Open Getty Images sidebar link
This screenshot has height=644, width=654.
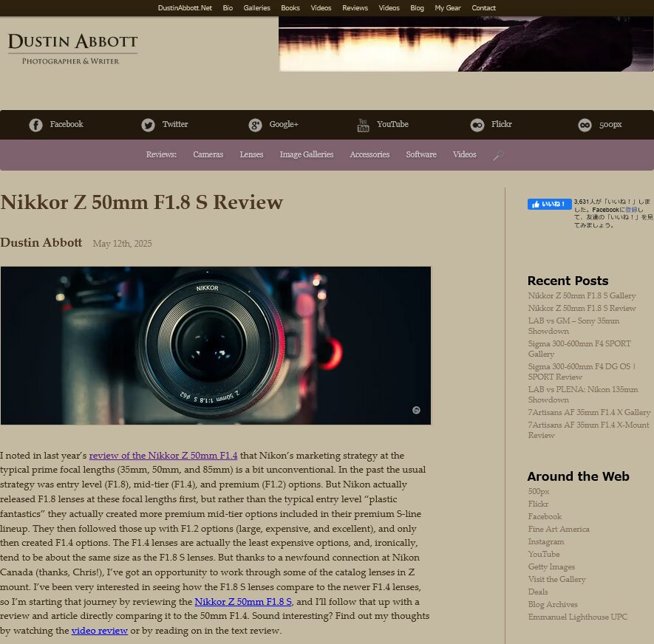[x=551, y=566]
